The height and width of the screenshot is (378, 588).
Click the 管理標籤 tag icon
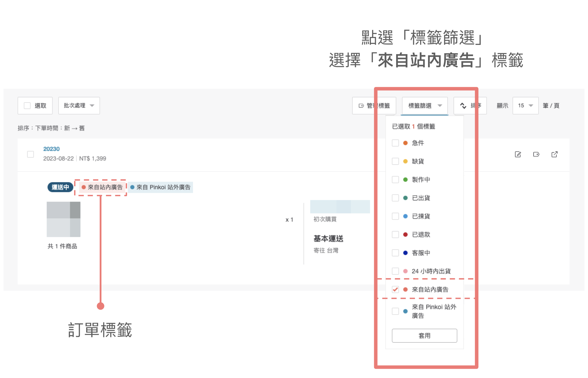[x=361, y=106]
